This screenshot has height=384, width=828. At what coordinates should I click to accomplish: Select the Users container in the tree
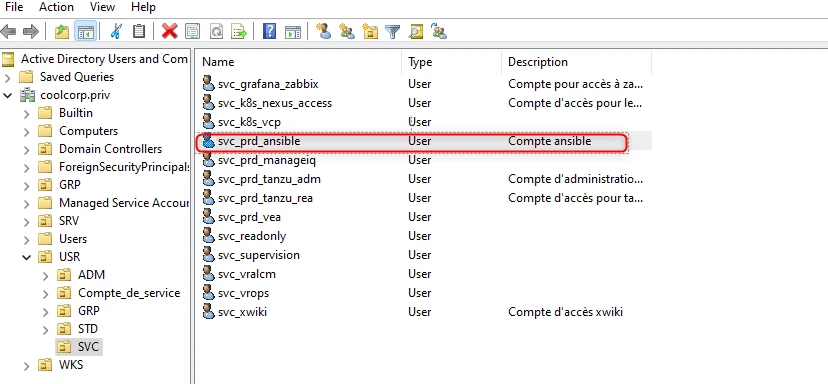(x=73, y=239)
